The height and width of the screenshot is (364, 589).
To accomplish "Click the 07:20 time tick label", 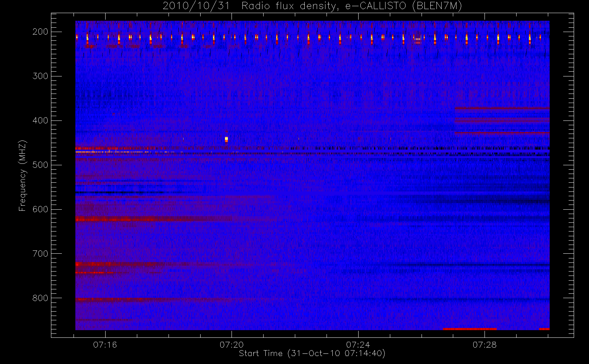I will tap(232, 345).
